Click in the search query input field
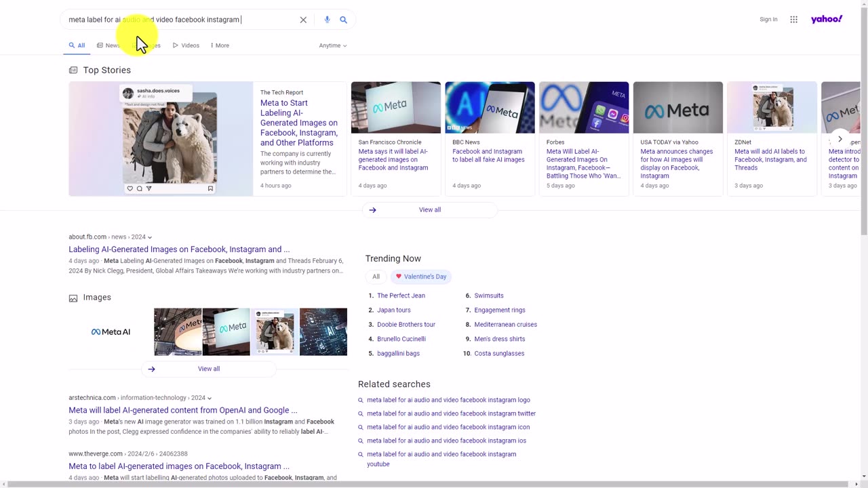Viewport: 868px width, 488px height. coord(180,20)
